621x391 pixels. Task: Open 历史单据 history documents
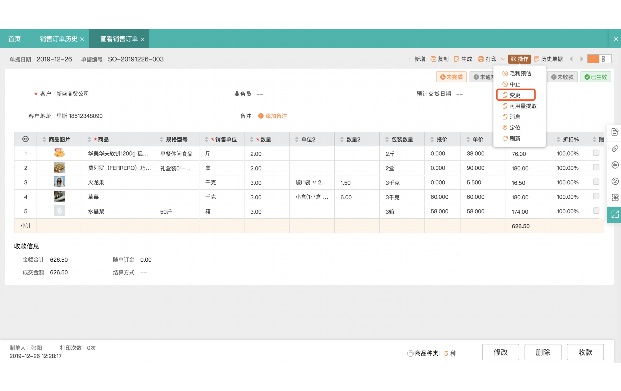pos(549,59)
